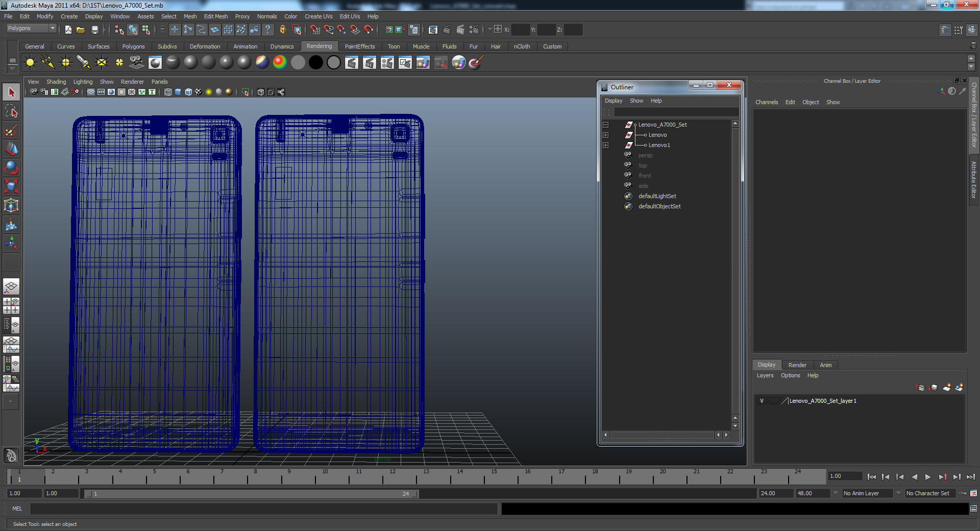Toggle use all lights bulb icon
Viewport: 980px width, 531px height.
coord(209,92)
